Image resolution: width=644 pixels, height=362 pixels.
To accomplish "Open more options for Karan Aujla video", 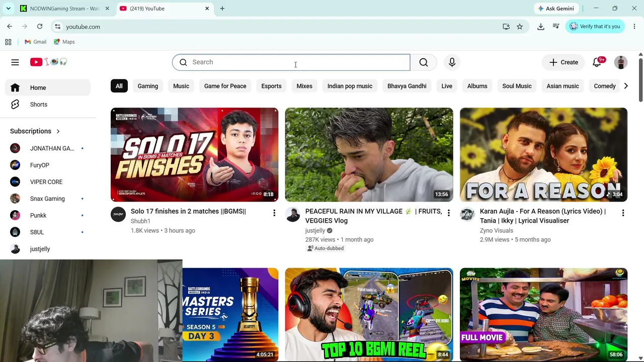I will [x=623, y=213].
